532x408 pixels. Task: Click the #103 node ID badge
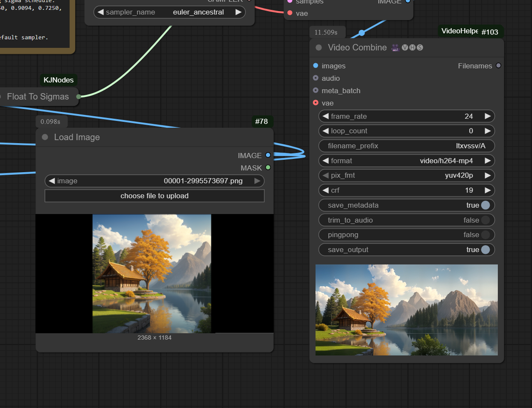(490, 32)
